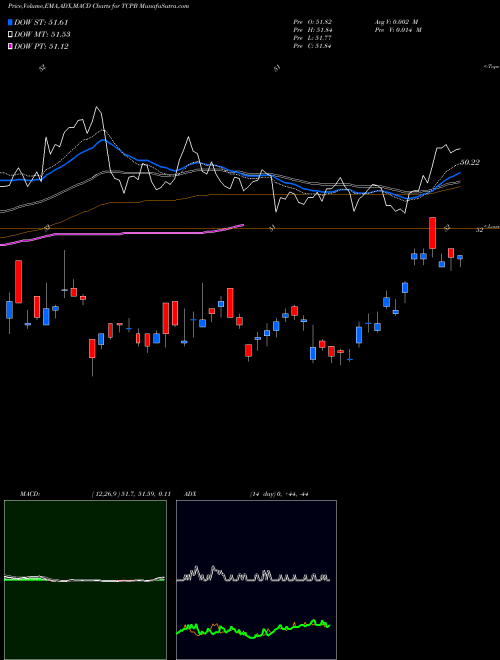The height and width of the screenshot is (660, 500).
Task: Click the MACD values '(12,26,9) 51.7, 51.59, 0.11'
Action: point(131,494)
